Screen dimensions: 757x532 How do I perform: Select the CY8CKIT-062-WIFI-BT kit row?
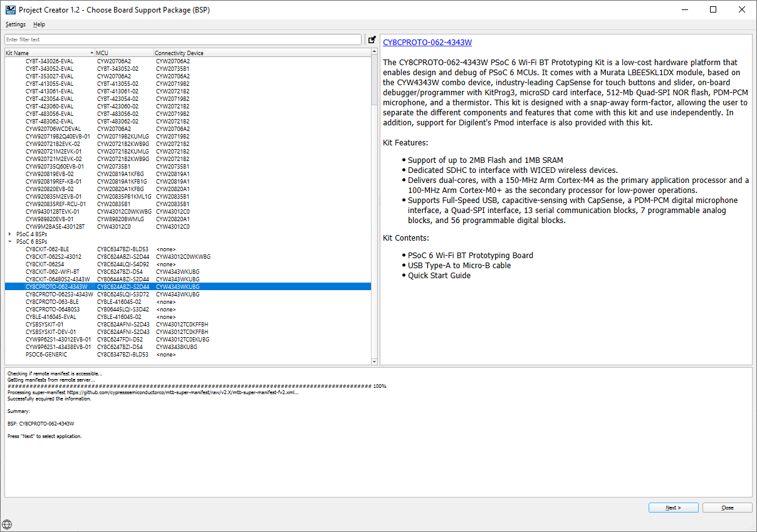pos(188,271)
